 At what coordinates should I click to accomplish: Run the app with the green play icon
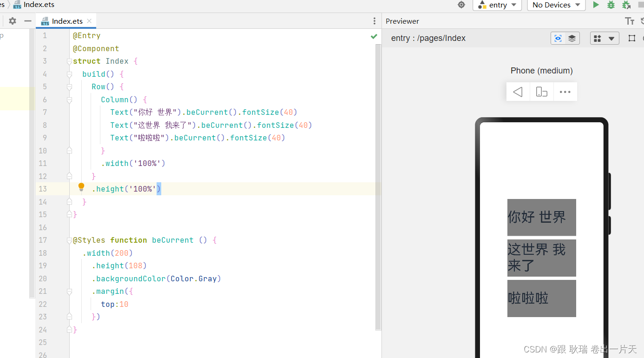[x=596, y=5]
